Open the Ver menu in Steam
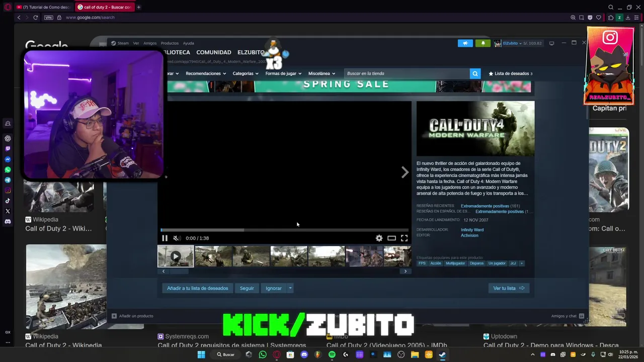The width and height of the screenshot is (644, 362). [x=136, y=43]
